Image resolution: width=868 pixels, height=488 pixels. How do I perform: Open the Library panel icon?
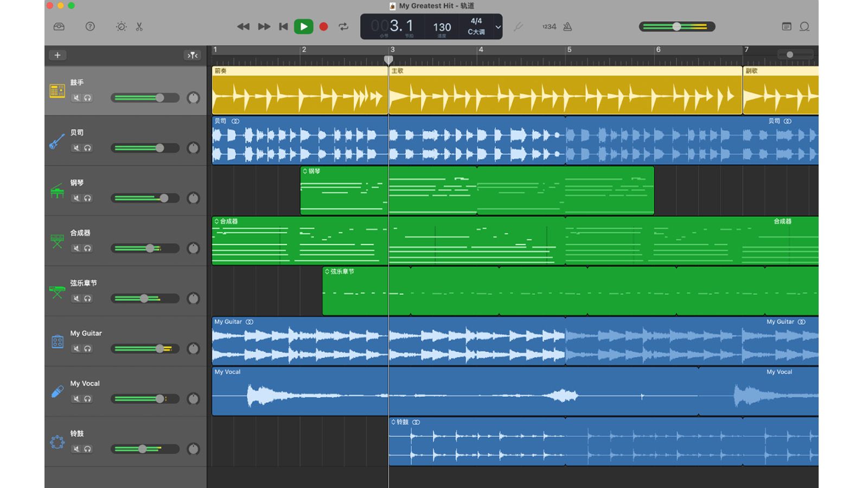tap(59, 27)
